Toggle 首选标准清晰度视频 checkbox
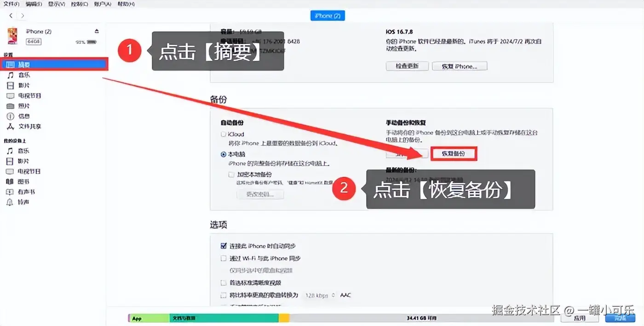This screenshot has width=644, height=326. point(224,283)
